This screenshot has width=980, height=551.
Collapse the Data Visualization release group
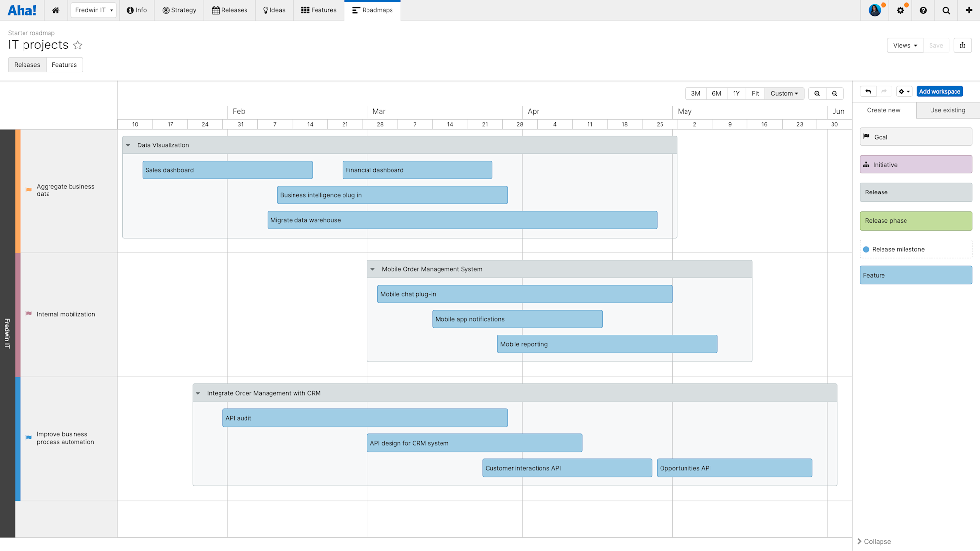click(x=128, y=145)
